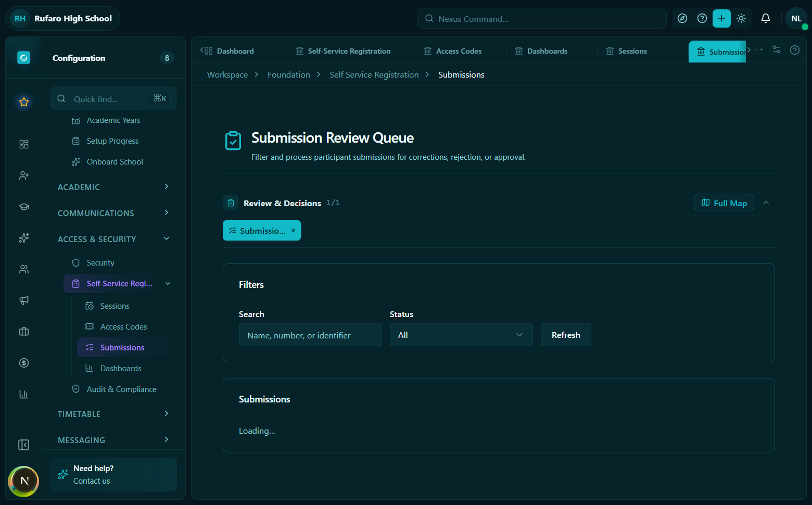Switch to Self-Service Registration tab
This screenshot has height=505, width=812.
[x=344, y=51]
